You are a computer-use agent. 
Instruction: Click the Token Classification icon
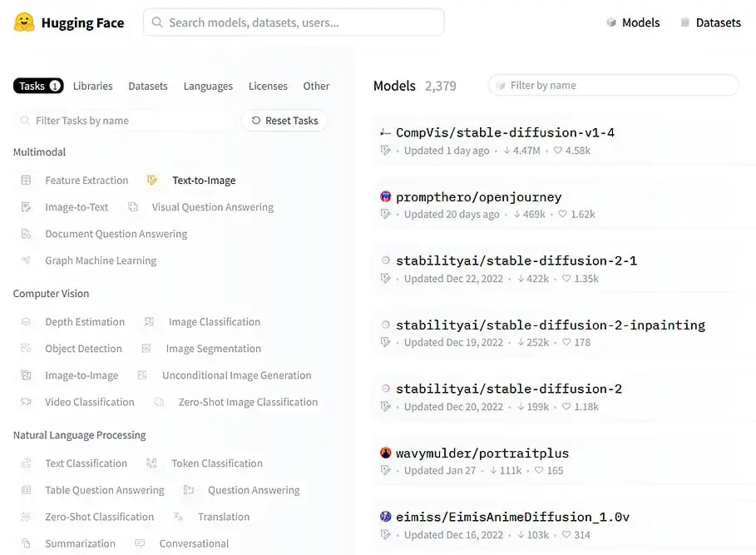coord(152,463)
